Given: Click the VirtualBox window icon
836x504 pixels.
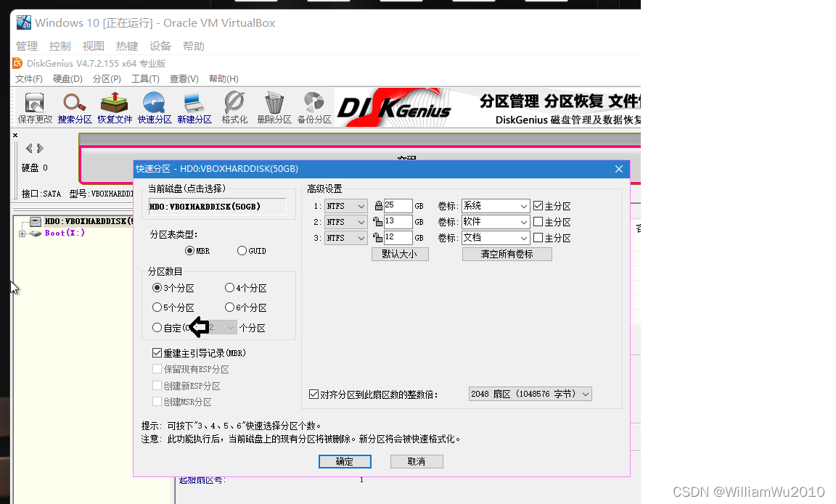Looking at the screenshot, I should tap(23, 22).
